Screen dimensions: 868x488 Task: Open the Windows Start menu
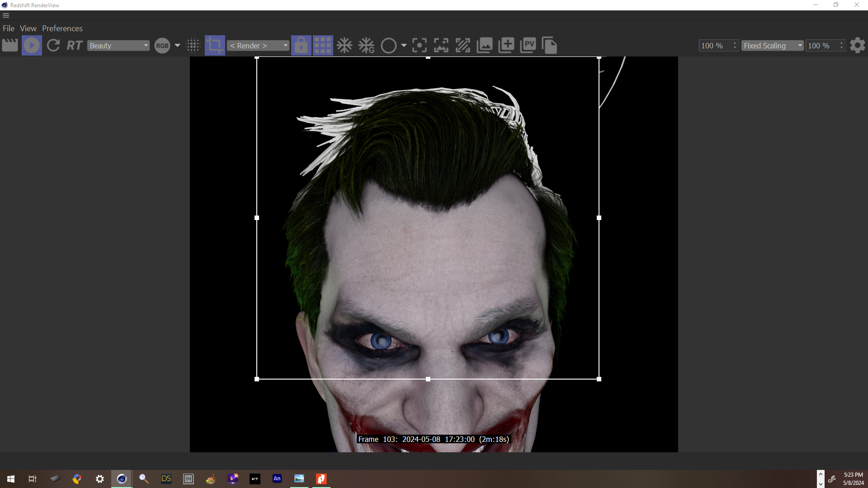coord(11,479)
